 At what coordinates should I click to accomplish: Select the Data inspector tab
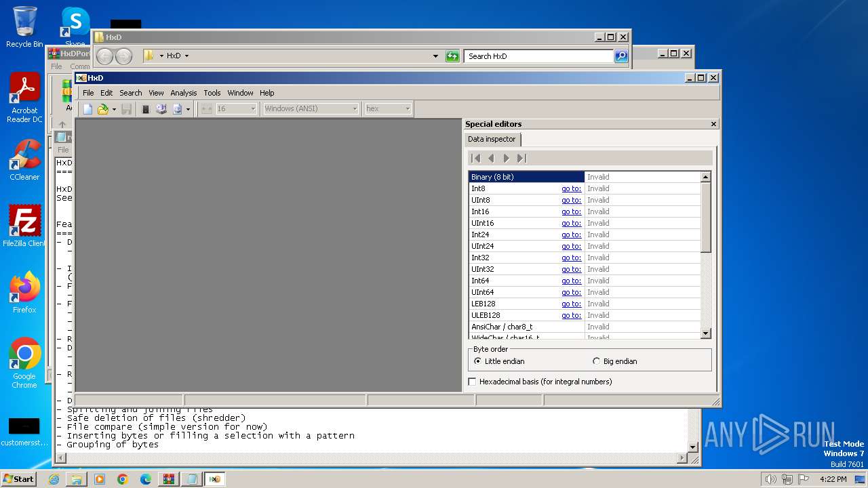(x=492, y=139)
